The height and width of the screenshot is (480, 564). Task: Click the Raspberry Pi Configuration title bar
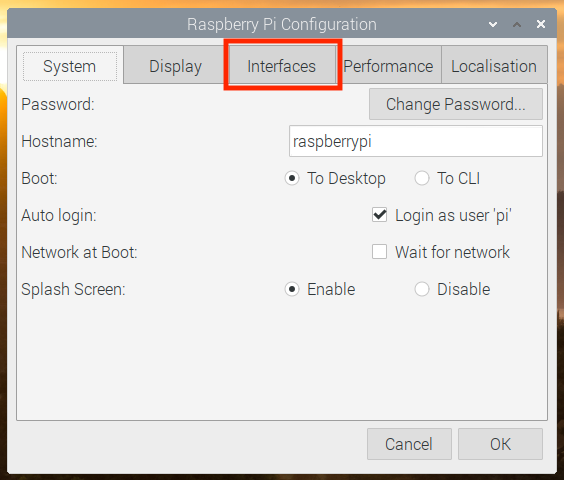[x=282, y=24]
